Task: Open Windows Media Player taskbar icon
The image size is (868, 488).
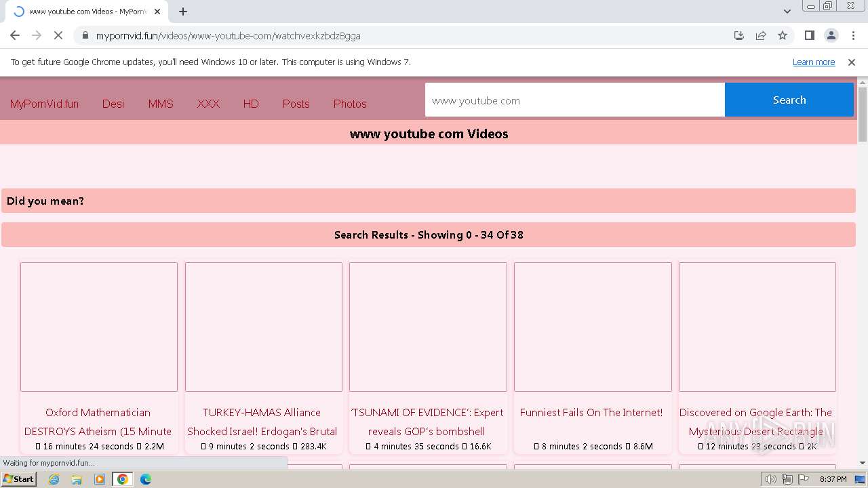Action: click(100, 479)
